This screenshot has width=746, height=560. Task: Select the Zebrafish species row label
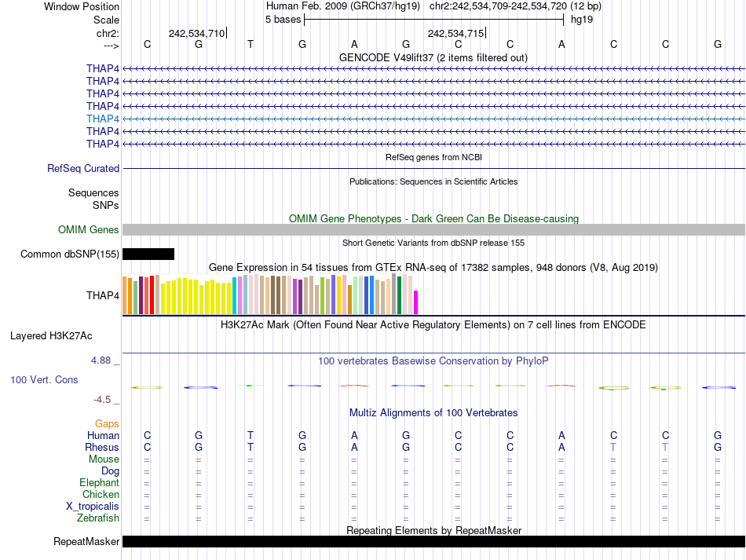click(x=98, y=518)
